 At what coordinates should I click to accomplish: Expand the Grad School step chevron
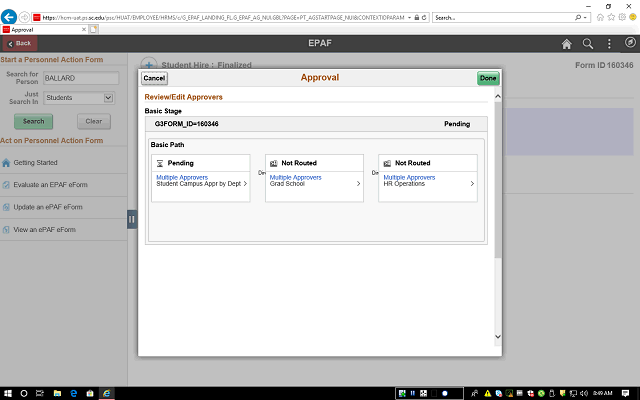tap(358, 184)
